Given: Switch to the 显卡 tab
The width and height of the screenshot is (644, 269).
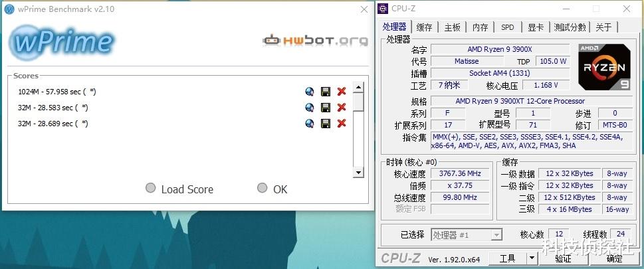Looking at the screenshot, I should pyautogui.click(x=536, y=27).
